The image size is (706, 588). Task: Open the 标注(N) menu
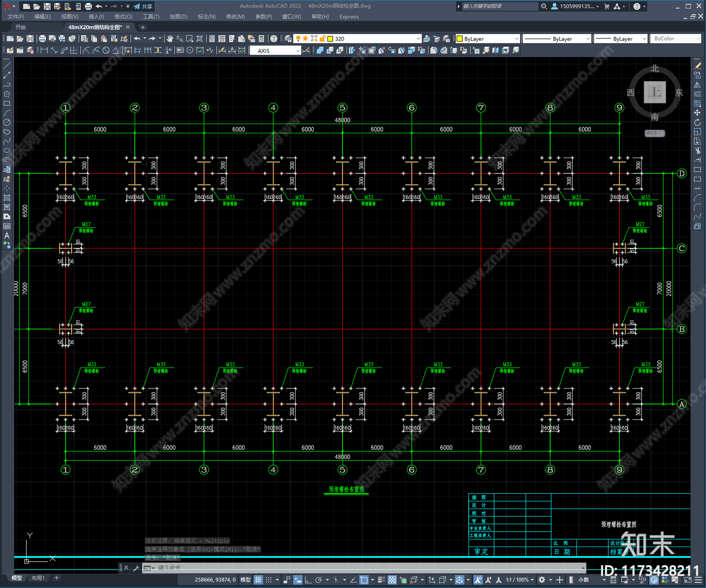click(x=207, y=17)
